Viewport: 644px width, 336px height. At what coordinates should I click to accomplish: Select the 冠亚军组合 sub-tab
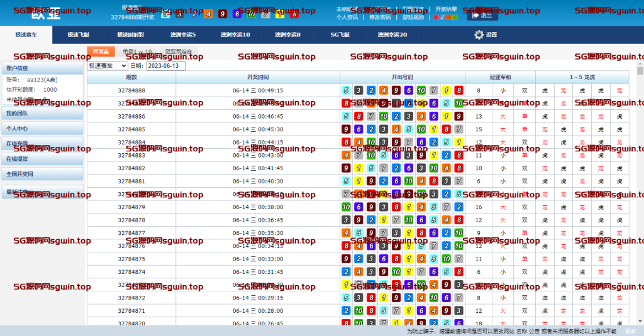(x=179, y=52)
